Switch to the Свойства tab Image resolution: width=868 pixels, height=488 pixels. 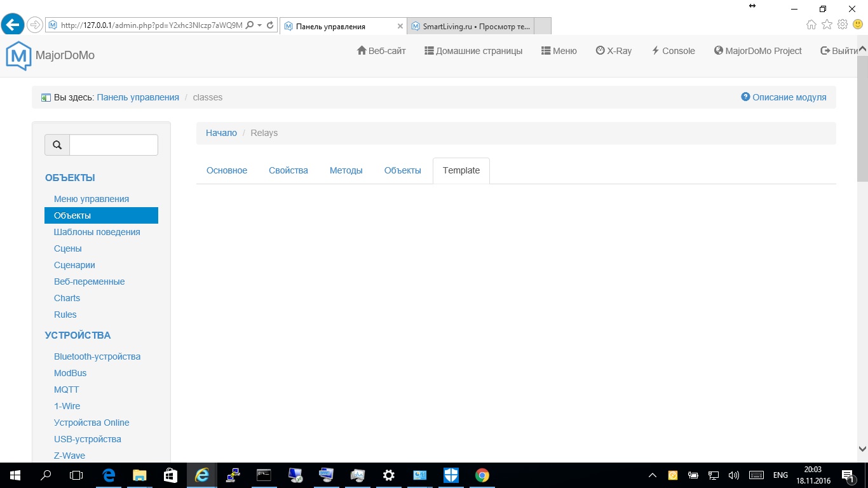pyautogui.click(x=288, y=170)
